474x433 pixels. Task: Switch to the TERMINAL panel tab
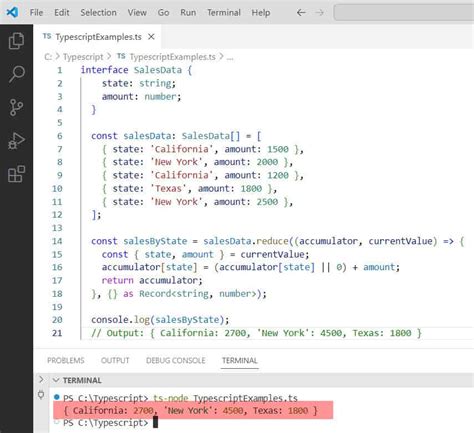click(240, 360)
